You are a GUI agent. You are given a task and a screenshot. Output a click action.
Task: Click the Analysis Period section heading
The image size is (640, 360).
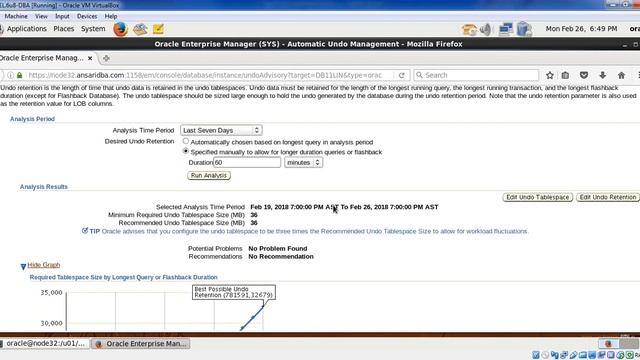[x=32, y=119]
